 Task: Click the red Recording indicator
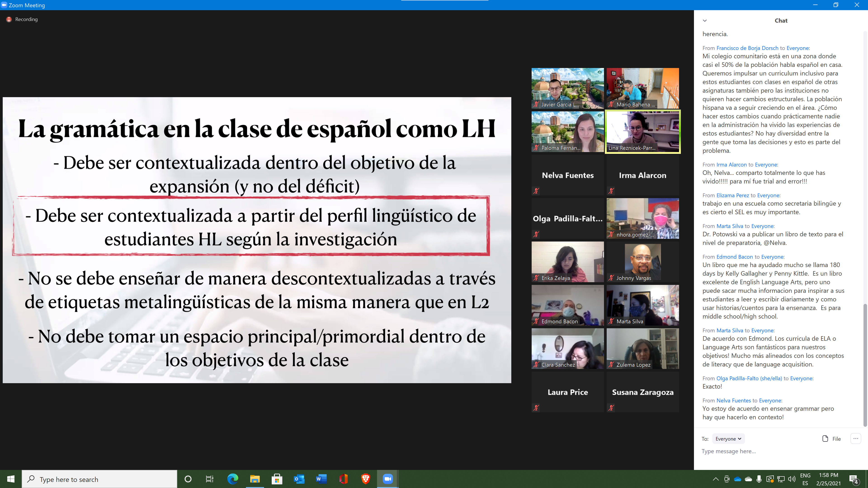point(9,19)
